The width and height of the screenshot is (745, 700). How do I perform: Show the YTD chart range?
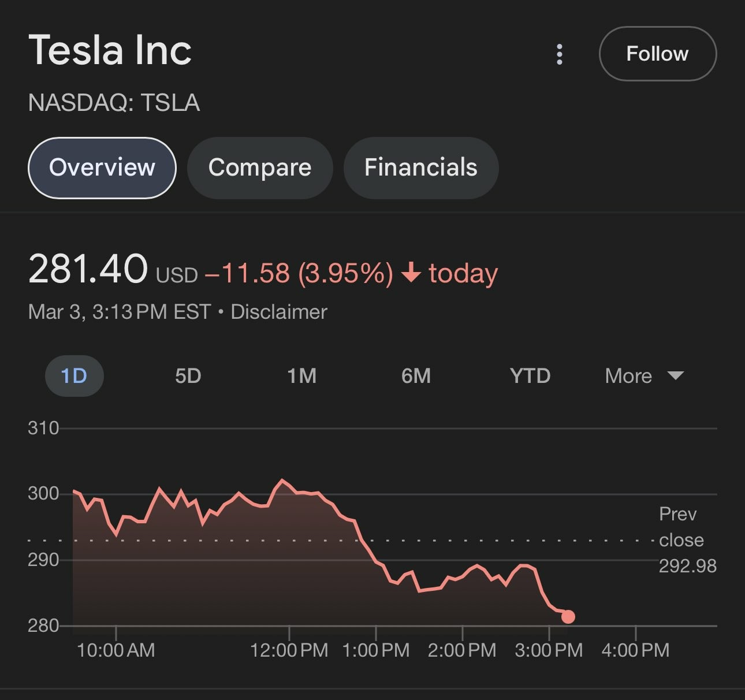point(530,376)
